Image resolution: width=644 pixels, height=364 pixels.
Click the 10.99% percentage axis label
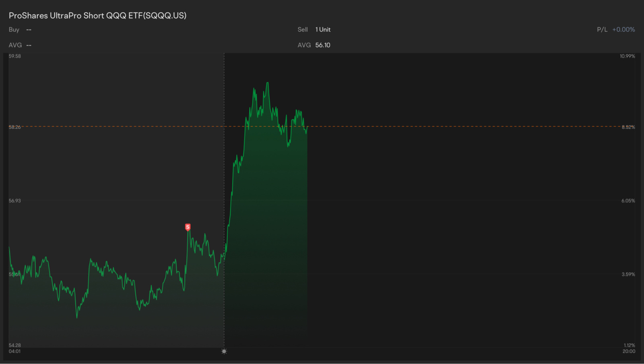tap(627, 56)
